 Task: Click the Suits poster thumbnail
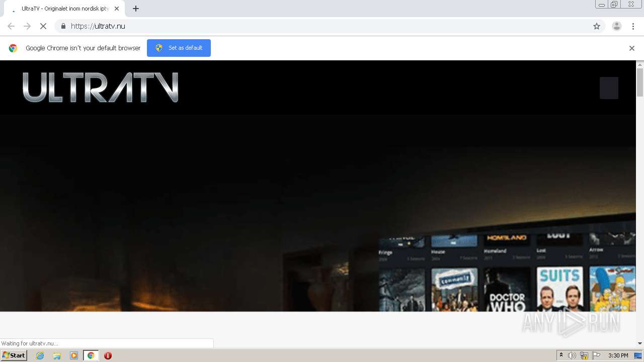point(560,289)
